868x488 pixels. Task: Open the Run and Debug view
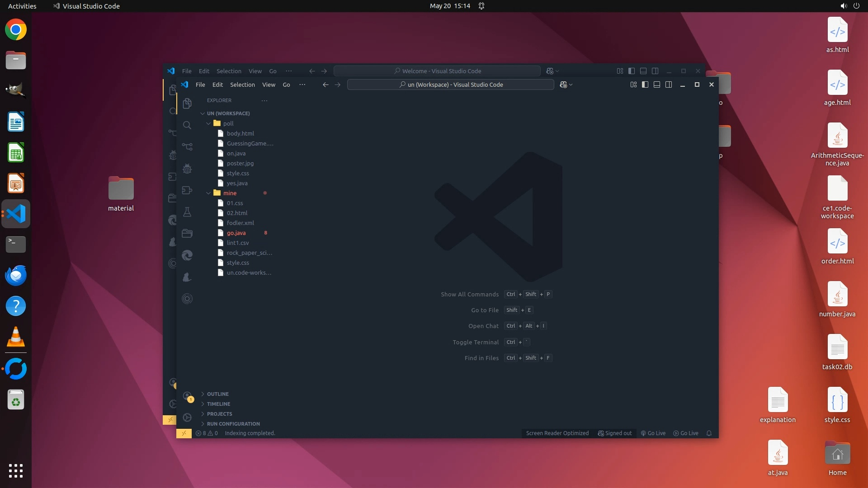187,169
